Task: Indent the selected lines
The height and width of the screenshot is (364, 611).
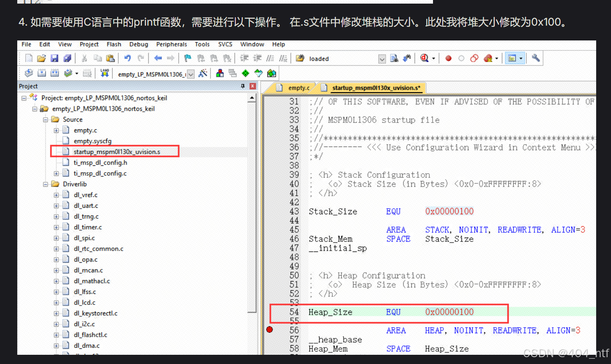Action: point(244,58)
